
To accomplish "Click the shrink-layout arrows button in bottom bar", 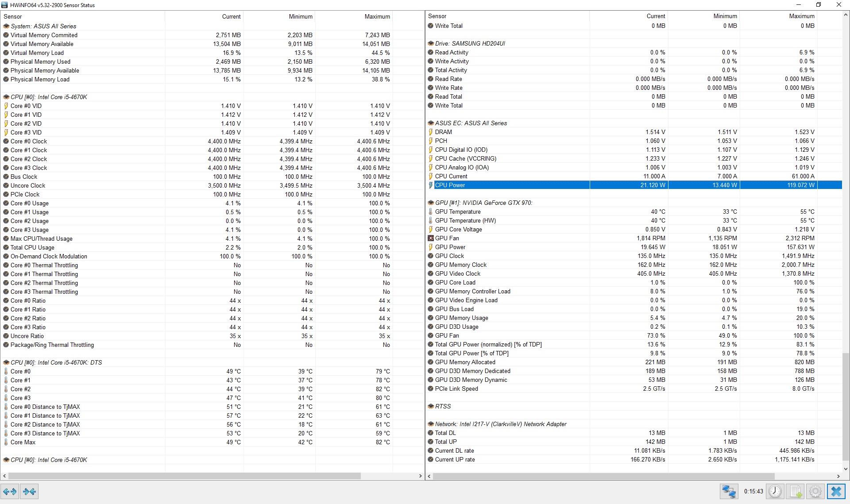I will tap(30, 492).
